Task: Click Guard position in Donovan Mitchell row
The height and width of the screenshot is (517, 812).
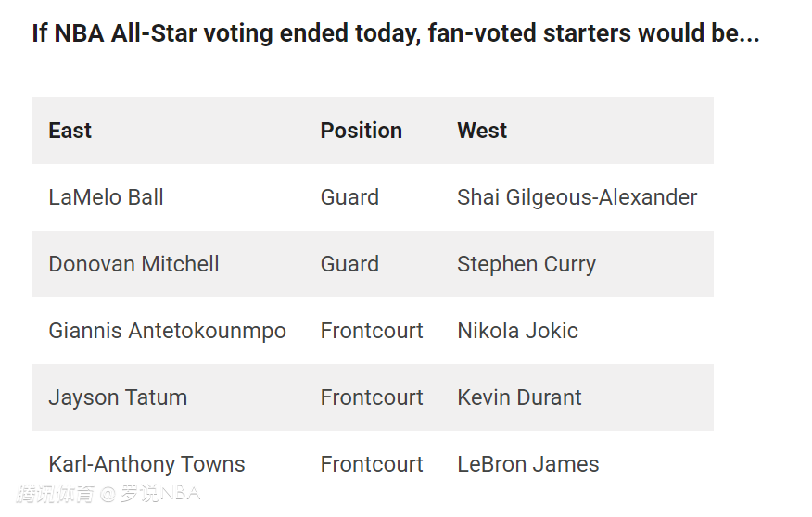Action: pos(349,264)
